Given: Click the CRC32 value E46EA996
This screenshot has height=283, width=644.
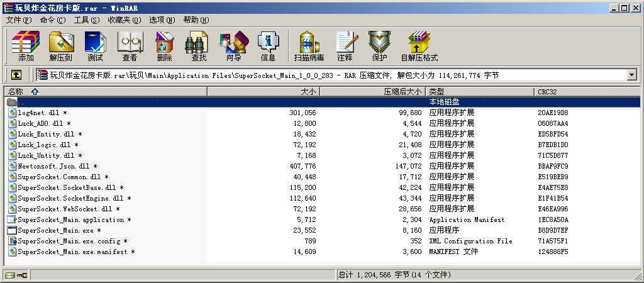Looking at the screenshot, I should [x=553, y=209].
